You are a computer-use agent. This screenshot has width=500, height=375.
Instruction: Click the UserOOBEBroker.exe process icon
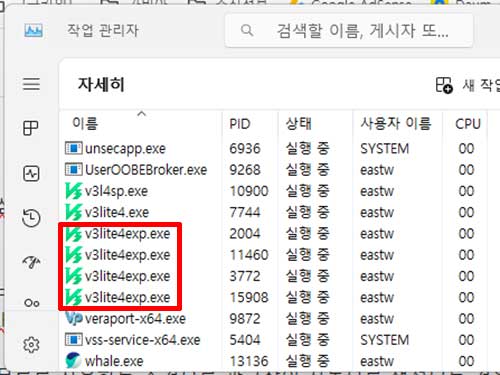coord(73,170)
